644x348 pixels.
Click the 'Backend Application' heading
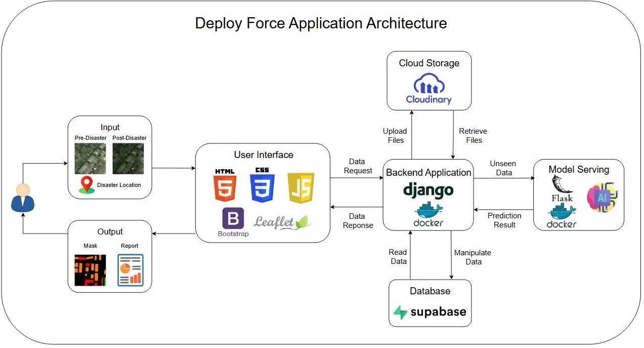[428, 173]
